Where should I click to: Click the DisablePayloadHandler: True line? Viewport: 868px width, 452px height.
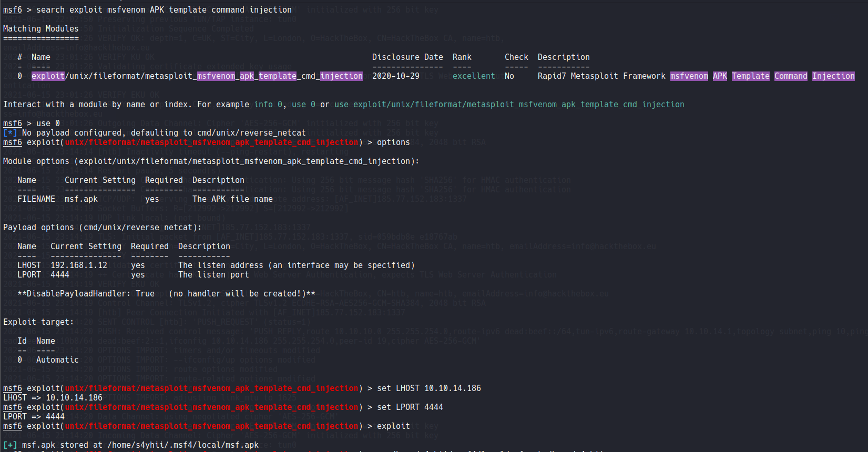166,294
